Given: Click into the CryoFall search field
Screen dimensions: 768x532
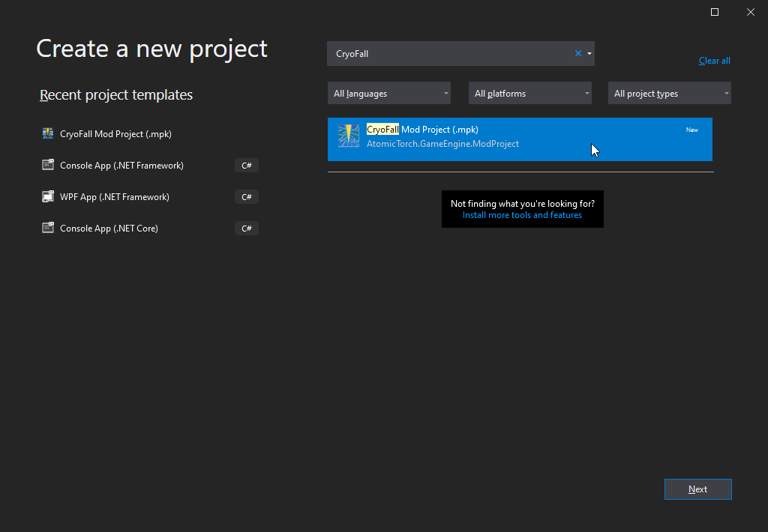Looking at the screenshot, I should 450,53.
